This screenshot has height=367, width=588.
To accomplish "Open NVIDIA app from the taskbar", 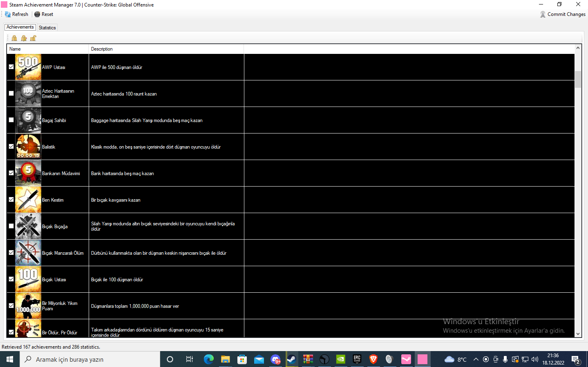I will coord(340,359).
